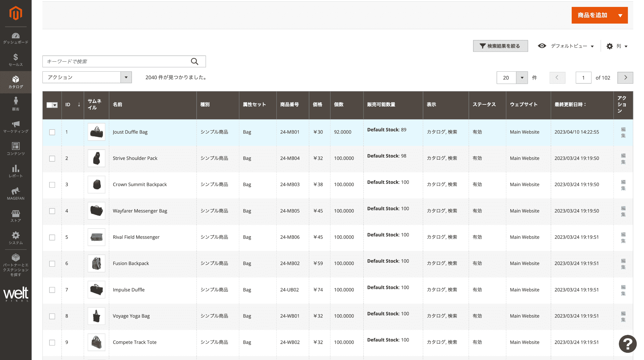
Task: Expand the アクション actions dropdown
Action: coord(87,77)
